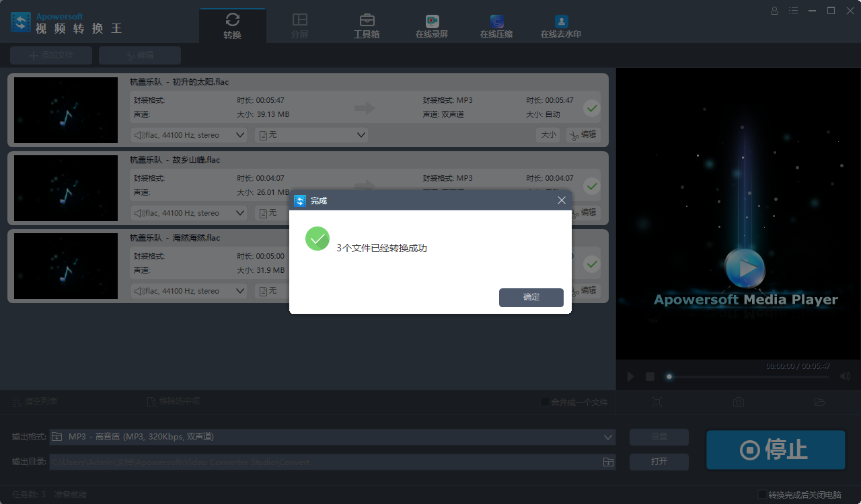The height and width of the screenshot is (504, 861).
Task: Click the 设置 button beside output format
Action: (x=659, y=437)
